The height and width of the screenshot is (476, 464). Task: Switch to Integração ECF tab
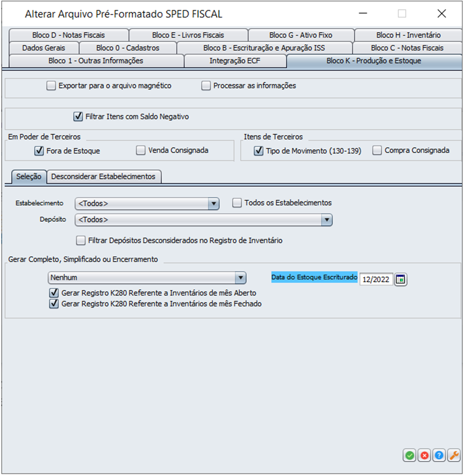(235, 61)
